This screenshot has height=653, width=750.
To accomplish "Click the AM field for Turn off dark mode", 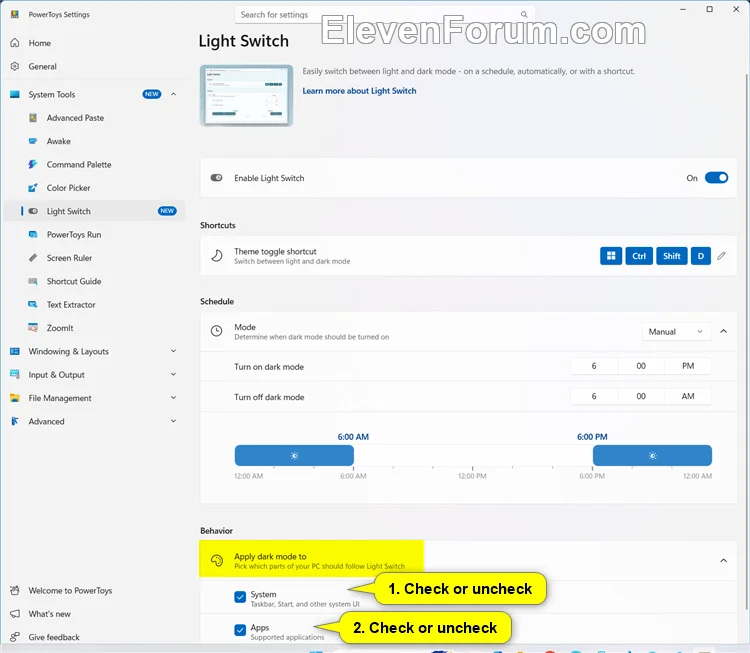I will tap(688, 396).
